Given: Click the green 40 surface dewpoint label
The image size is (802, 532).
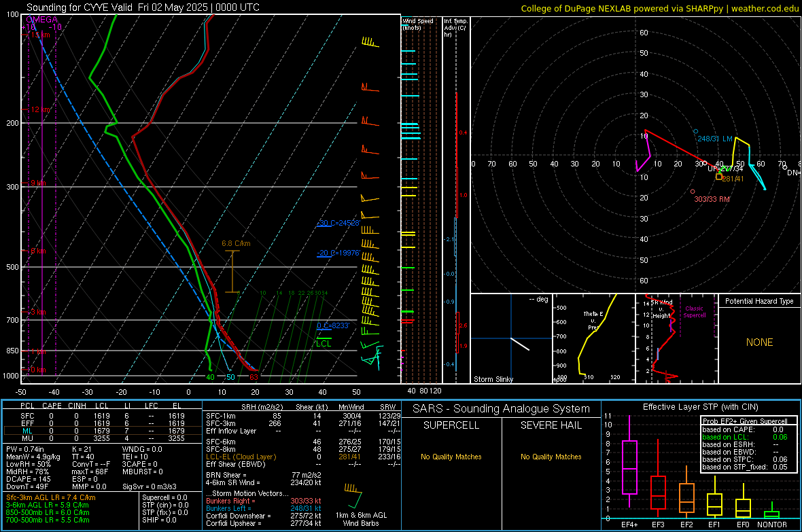Looking at the screenshot, I should point(210,378).
